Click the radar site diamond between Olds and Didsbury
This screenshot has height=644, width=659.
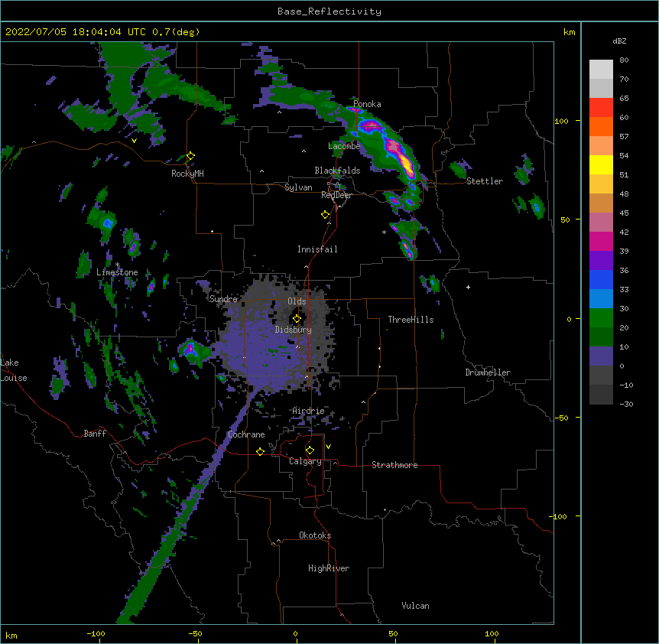297,319
